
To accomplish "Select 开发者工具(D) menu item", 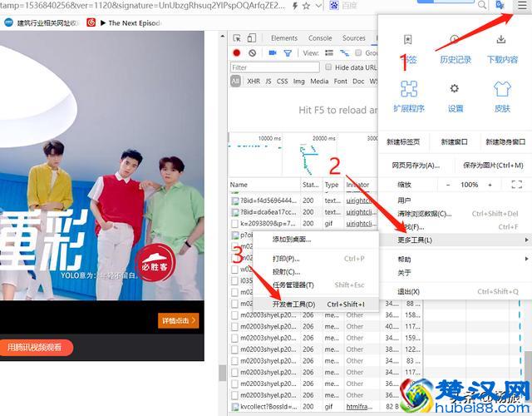I will point(316,305).
